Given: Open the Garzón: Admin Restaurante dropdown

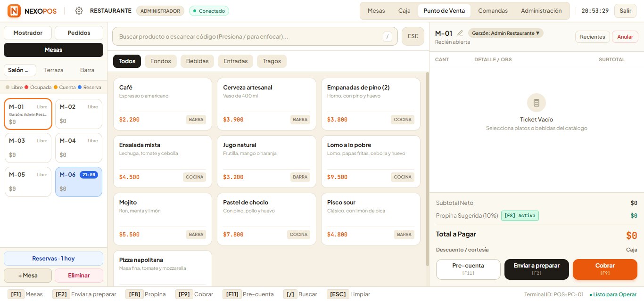Looking at the screenshot, I should pos(505,33).
